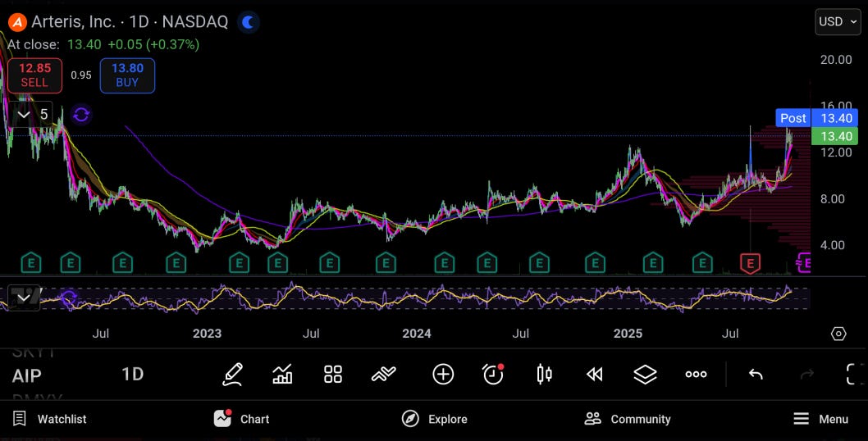Collapse the oscillator pane legend chevron
The height and width of the screenshot is (441, 868).
click(x=23, y=298)
